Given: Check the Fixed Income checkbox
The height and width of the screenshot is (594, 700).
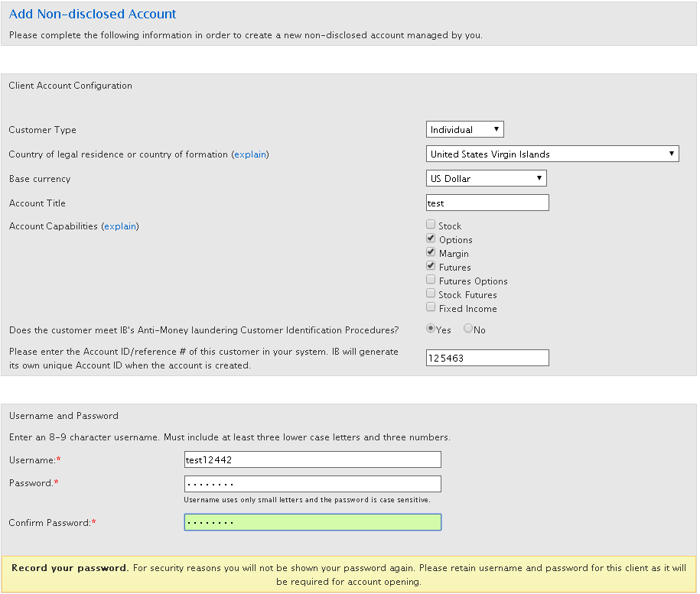Looking at the screenshot, I should (431, 308).
